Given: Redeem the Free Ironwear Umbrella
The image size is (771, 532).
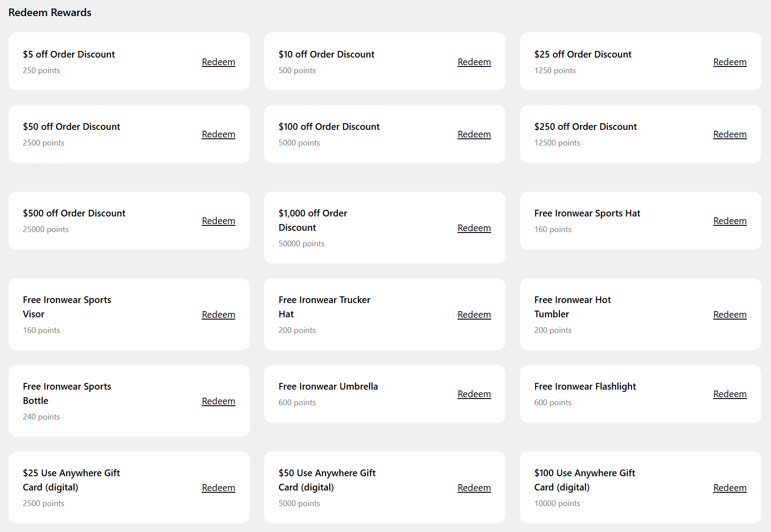Looking at the screenshot, I should (x=474, y=394).
